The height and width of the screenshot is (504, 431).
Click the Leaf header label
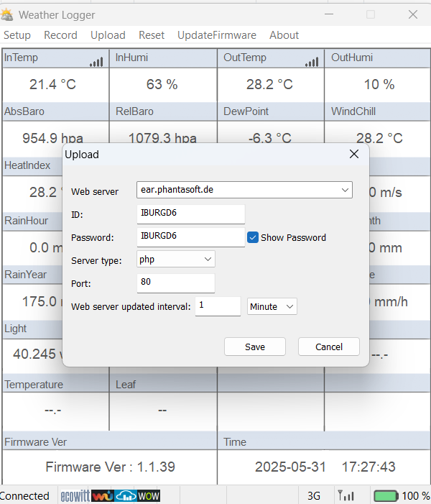[126, 385]
